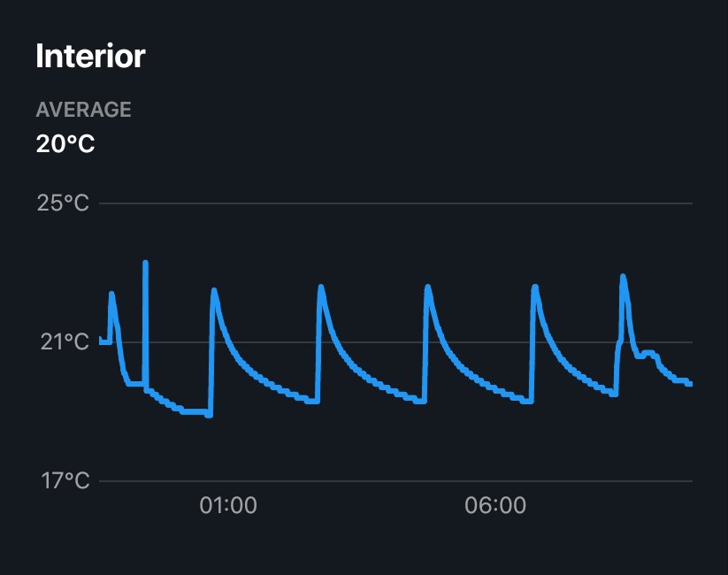The width and height of the screenshot is (728, 575).
Task: Click the 25°C axis label
Action: pyautogui.click(x=63, y=203)
